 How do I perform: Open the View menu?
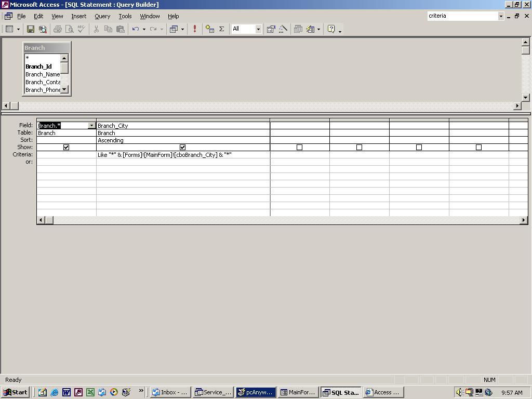coord(57,16)
